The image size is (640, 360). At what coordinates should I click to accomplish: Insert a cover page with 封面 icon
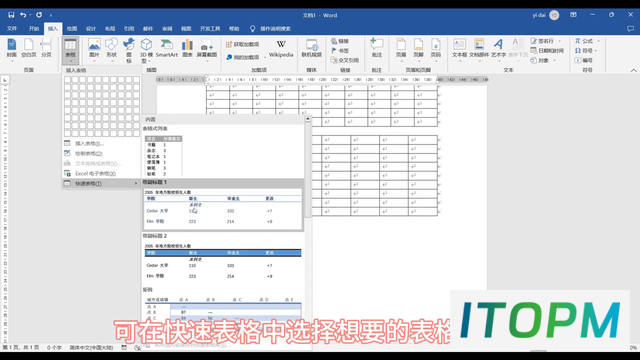(x=12, y=48)
